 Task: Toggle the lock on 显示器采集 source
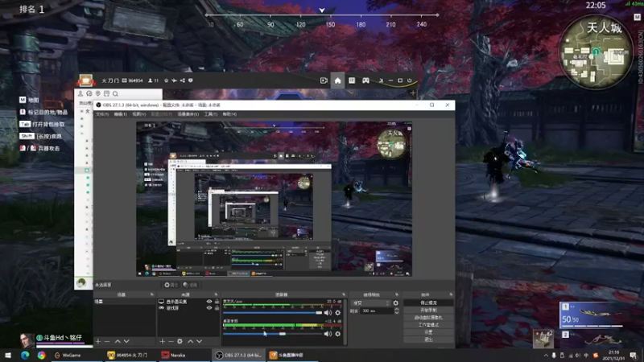coord(217,302)
